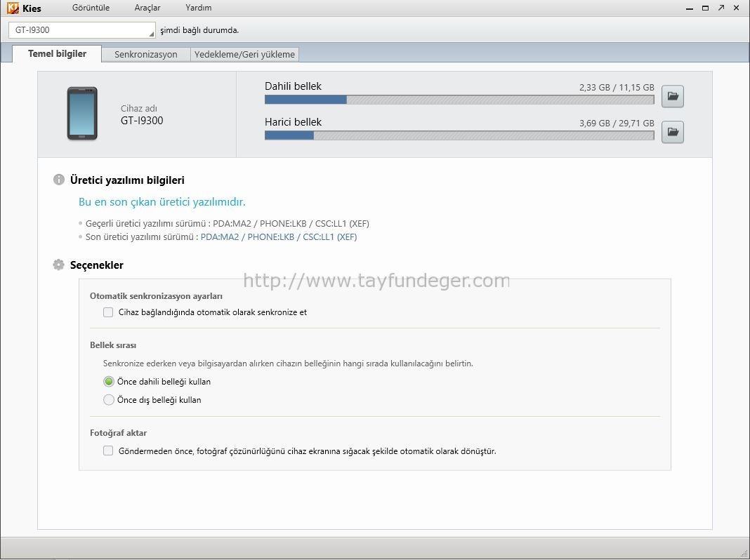This screenshot has width=750, height=560.
Task: Close the Kies window
Action: 737,8
